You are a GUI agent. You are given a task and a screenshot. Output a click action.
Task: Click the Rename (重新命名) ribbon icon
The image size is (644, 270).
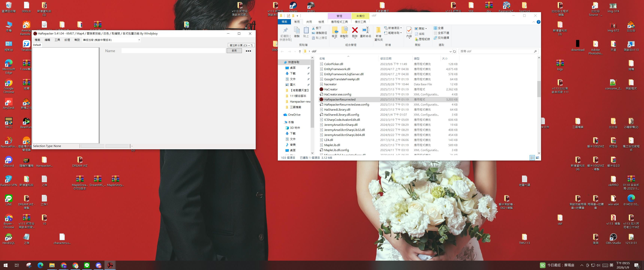tap(365, 30)
